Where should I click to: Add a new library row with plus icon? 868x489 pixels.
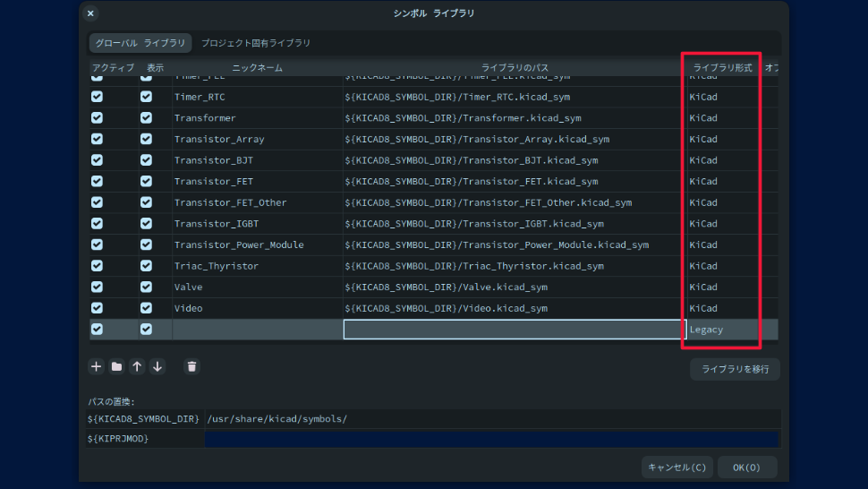tap(97, 366)
